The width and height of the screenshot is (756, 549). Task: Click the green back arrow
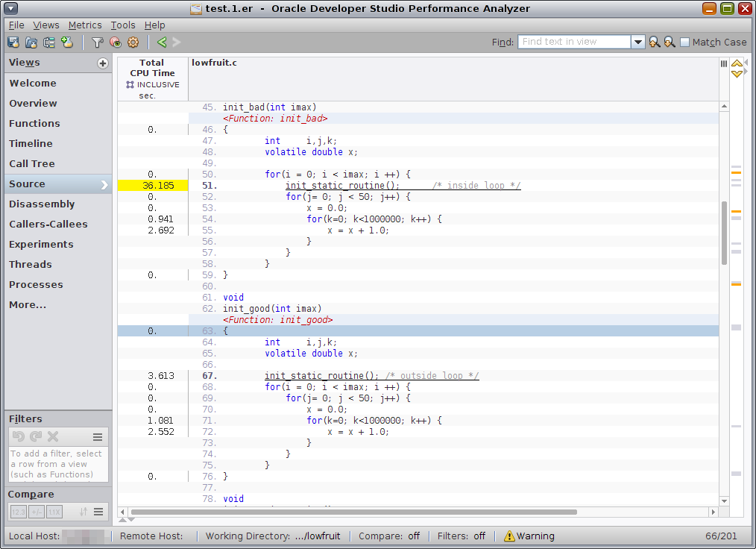tap(162, 43)
